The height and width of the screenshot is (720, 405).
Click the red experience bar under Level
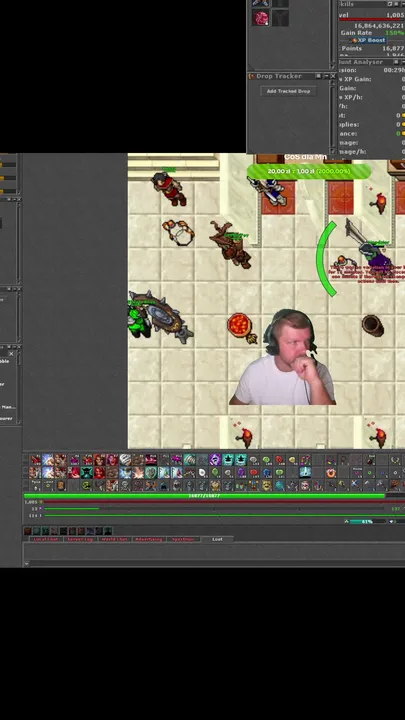(x=370, y=19)
